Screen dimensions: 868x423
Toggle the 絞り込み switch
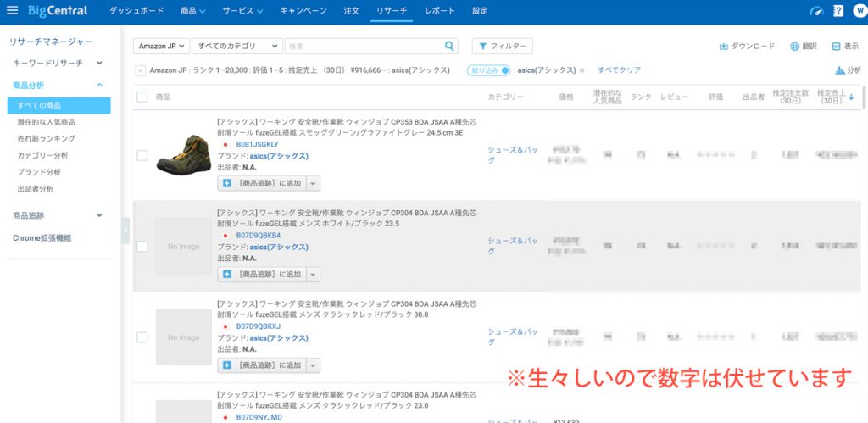point(489,70)
